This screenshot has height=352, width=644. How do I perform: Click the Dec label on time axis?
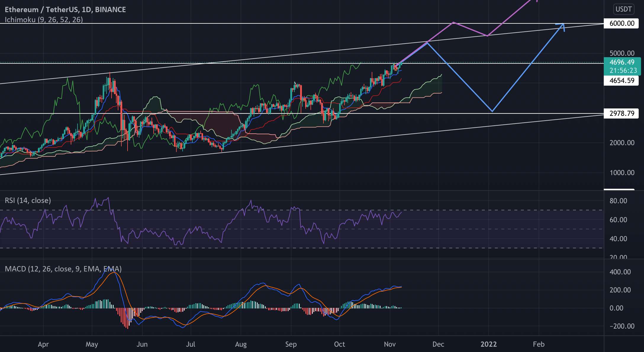(x=438, y=344)
